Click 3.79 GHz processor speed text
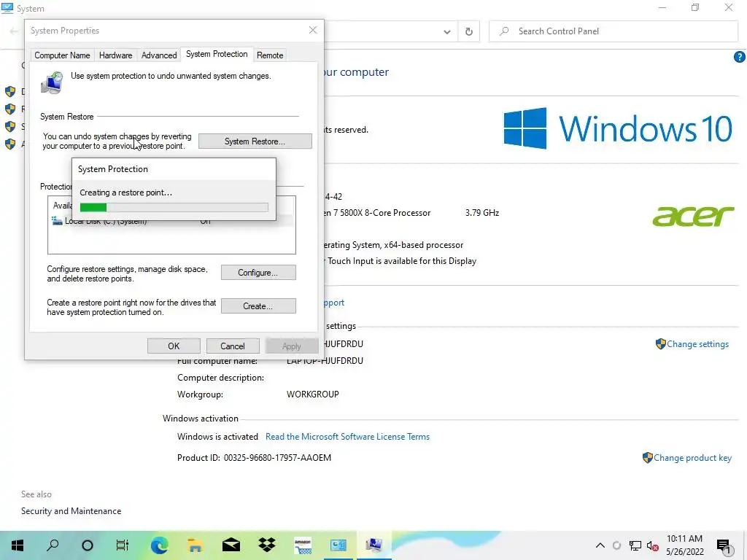The image size is (747, 560). 482,213
